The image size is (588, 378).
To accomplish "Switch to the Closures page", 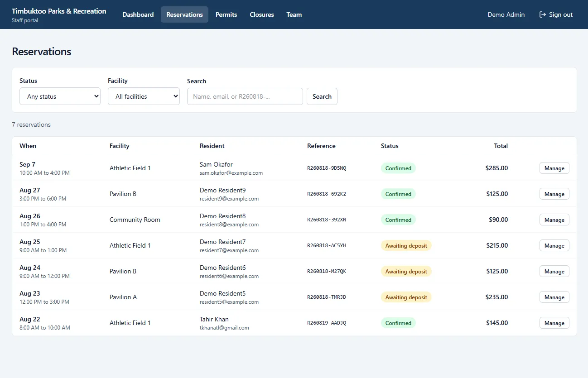I will click(x=262, y=14).
